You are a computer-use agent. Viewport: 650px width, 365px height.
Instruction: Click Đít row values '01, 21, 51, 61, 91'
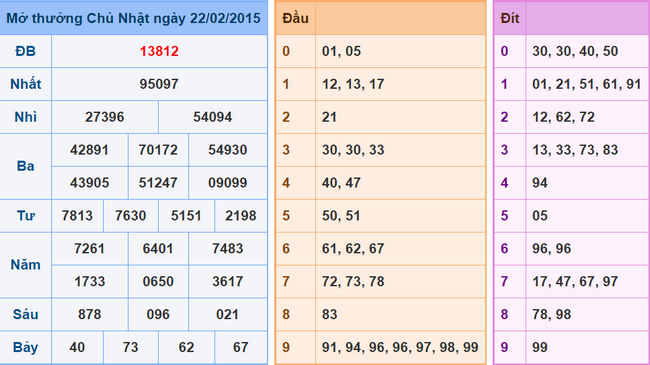(x=587, y=84)
